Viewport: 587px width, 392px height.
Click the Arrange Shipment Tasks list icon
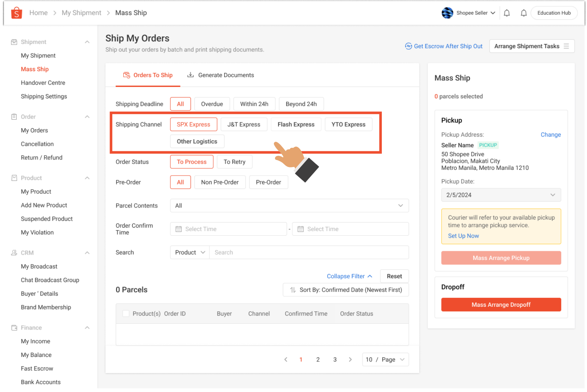[566, 46]
